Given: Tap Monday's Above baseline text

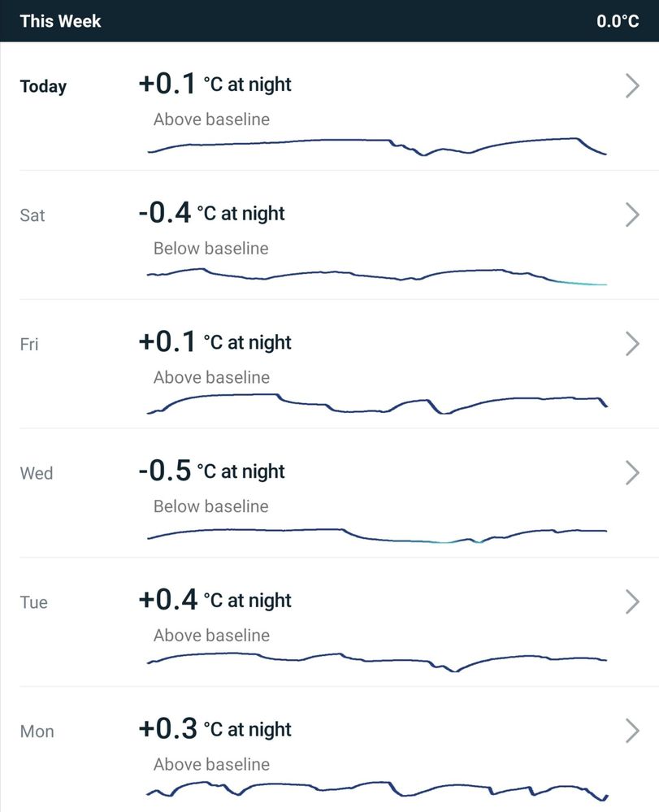Looking at the screenshot, I should (211, 764).
